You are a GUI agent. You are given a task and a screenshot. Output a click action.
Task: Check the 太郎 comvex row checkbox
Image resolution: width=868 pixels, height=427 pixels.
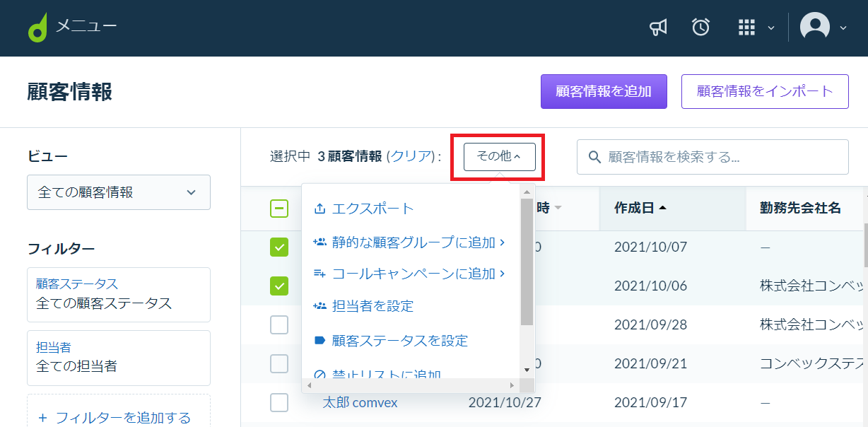(x=279, y=402)
